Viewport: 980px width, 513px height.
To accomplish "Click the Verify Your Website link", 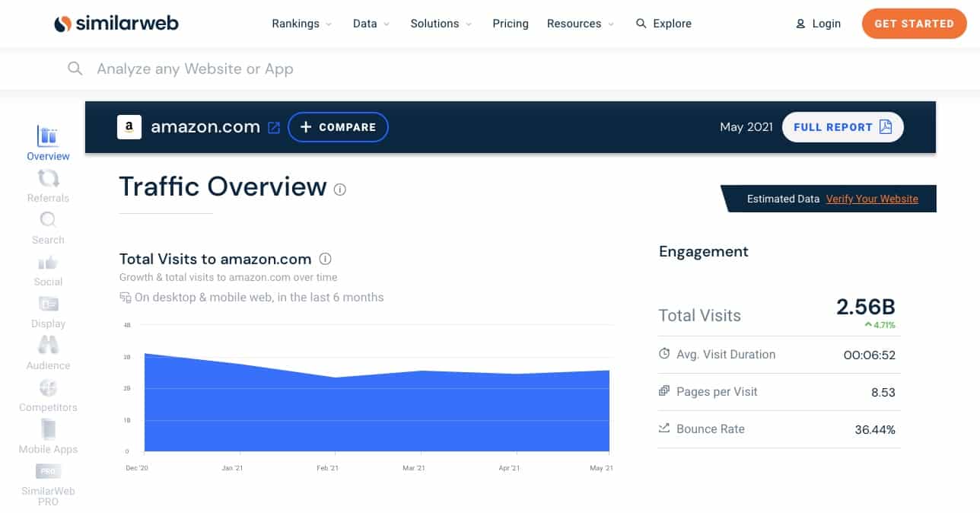I will point(872,199).
